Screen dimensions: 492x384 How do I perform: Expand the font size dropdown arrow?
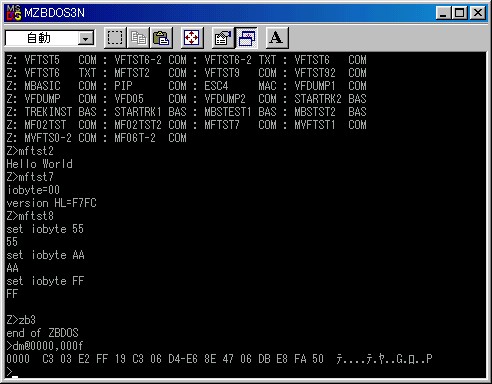coord(86,39)
